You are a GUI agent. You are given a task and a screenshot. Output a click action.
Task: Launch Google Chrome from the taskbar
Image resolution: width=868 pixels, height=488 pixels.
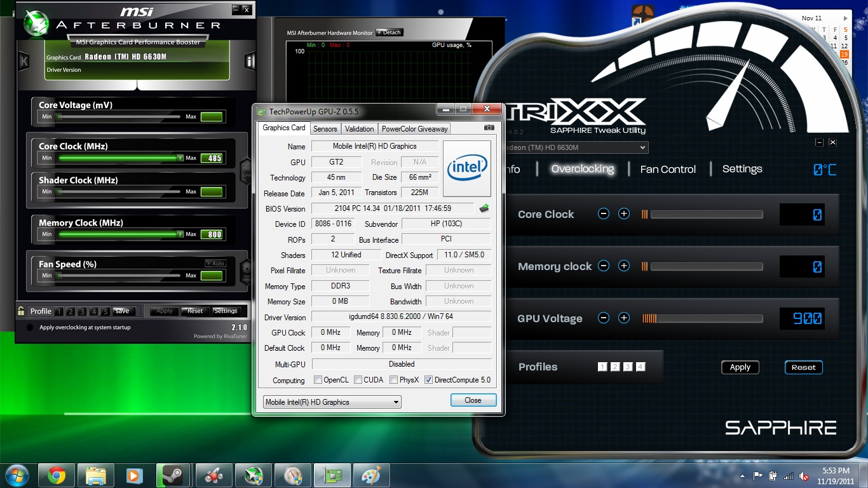[x=57, y=475]
